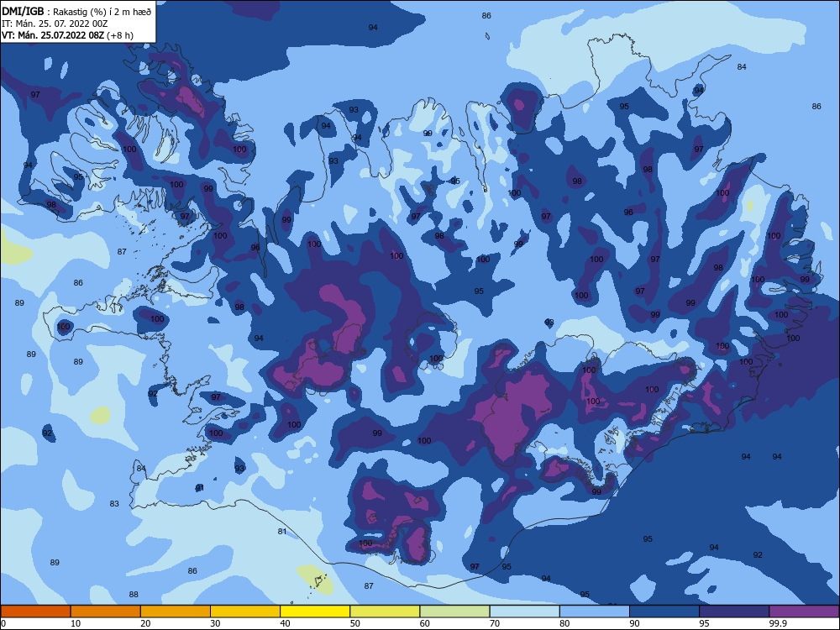Click the "VT: Mán. 25.07.2022 08Z (+8 h)" line
The width and height of the screenshot is (840, 630).
[67, 35]
